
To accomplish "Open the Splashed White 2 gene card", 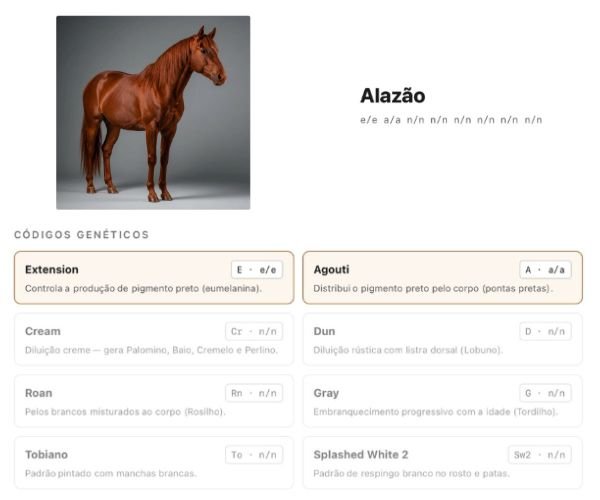I will [442, 463].
